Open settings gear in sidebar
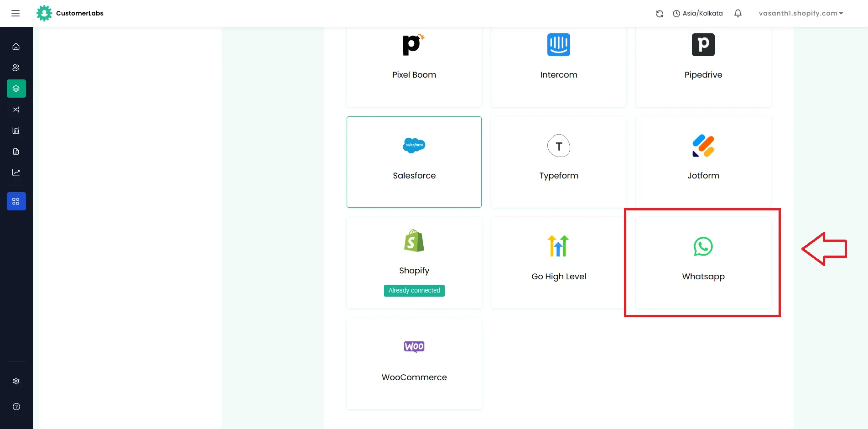 [x=16, y=381]
